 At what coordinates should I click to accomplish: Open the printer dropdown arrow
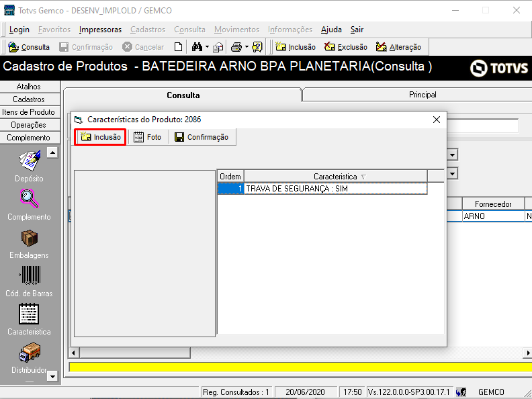[247, 47]
